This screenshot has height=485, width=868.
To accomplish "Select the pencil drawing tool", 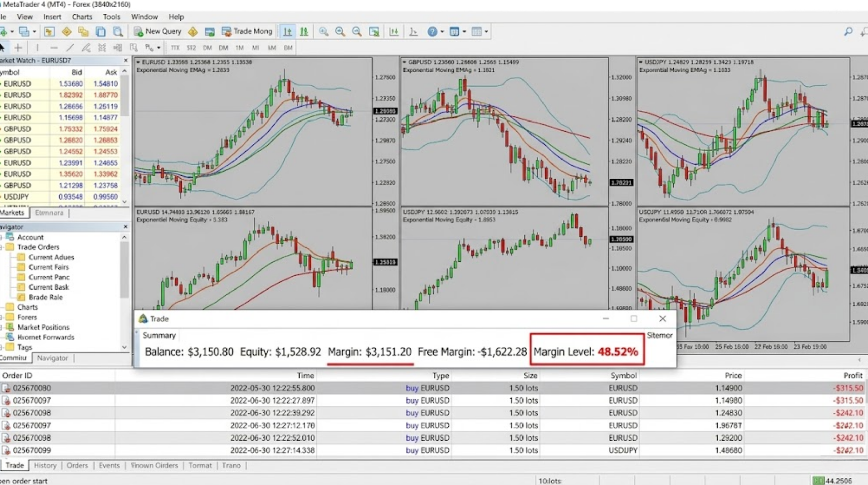I will [86, 48].
